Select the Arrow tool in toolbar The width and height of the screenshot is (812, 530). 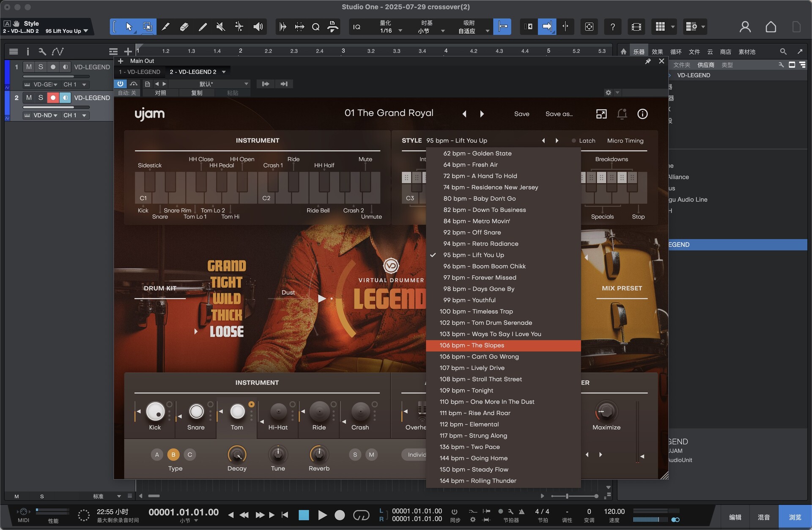129,27
